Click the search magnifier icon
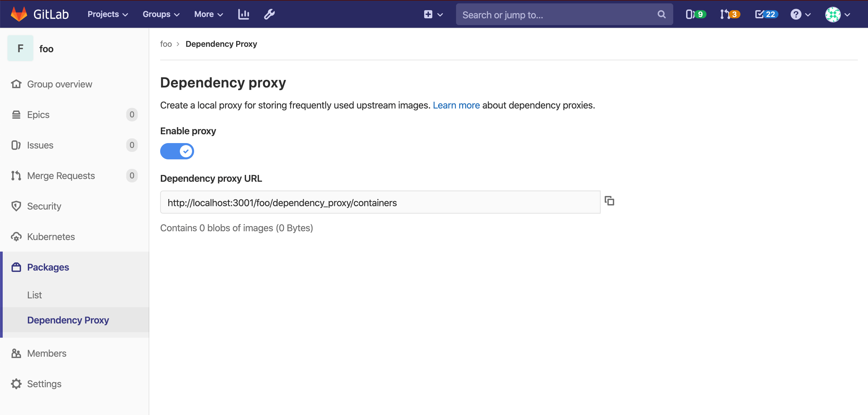 click(662, 14)
